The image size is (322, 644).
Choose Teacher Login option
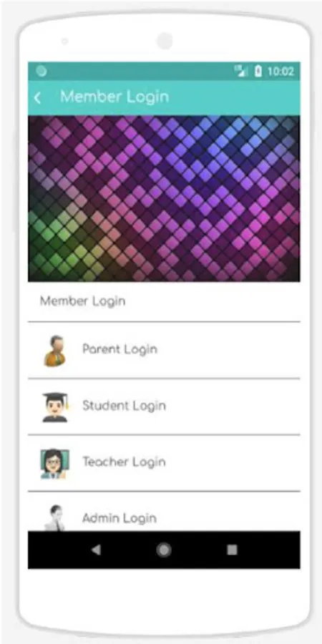[x=164, y=463]
